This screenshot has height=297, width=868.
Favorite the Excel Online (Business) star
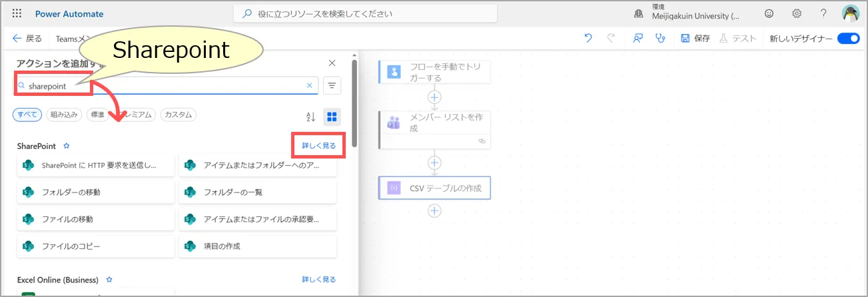click(109, 280)
